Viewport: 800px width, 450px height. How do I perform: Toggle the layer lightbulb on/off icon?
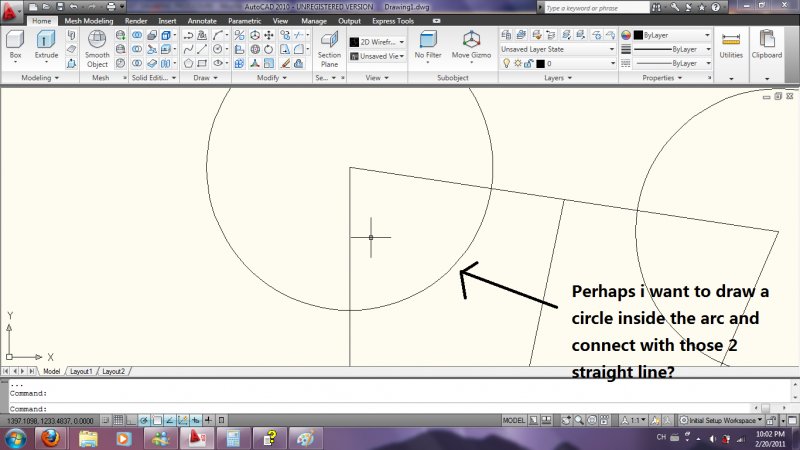point(506,63)
